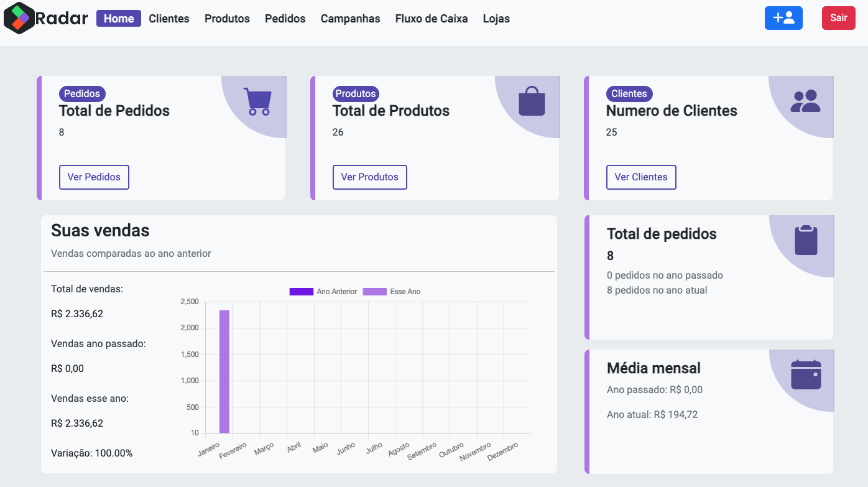Select the Pedidos pill badge
This screenshot has width=868, height=487.
82,93
